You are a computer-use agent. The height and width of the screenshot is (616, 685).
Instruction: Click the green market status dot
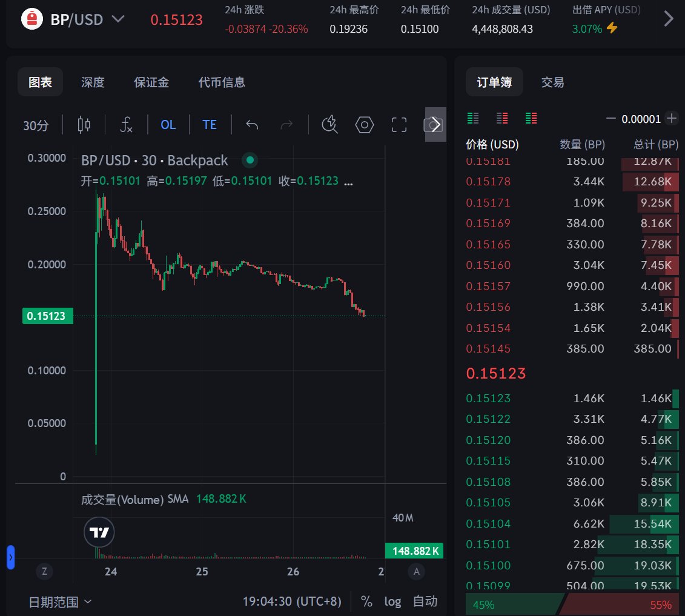pyautogui.click(x=250, y=161)
